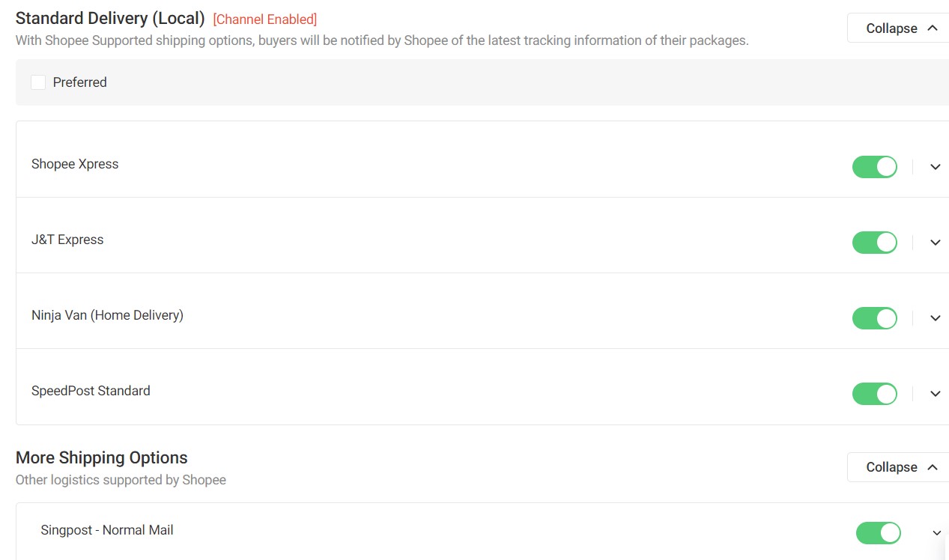Switch off Ninja Van (Home Delivery)
Screen dimensions: 949x560
874,318
